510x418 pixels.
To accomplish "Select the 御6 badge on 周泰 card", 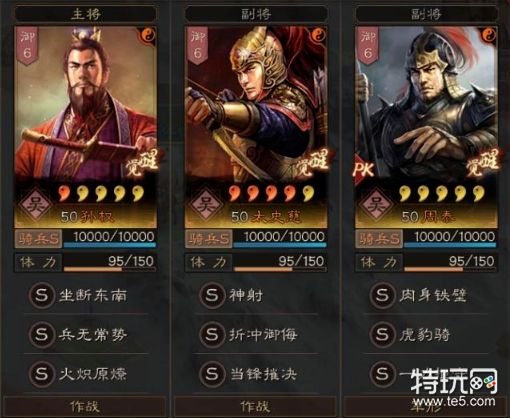I will (x=367, y=45).
